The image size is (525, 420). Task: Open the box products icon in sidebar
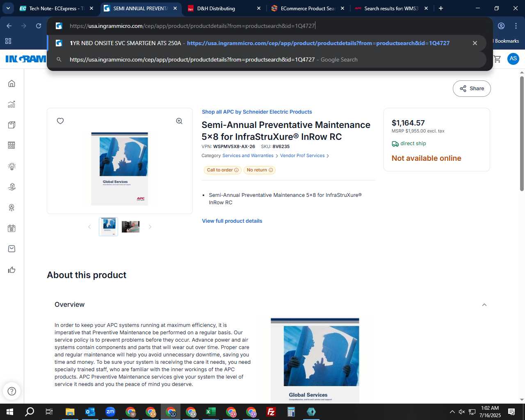click(11, 125)
